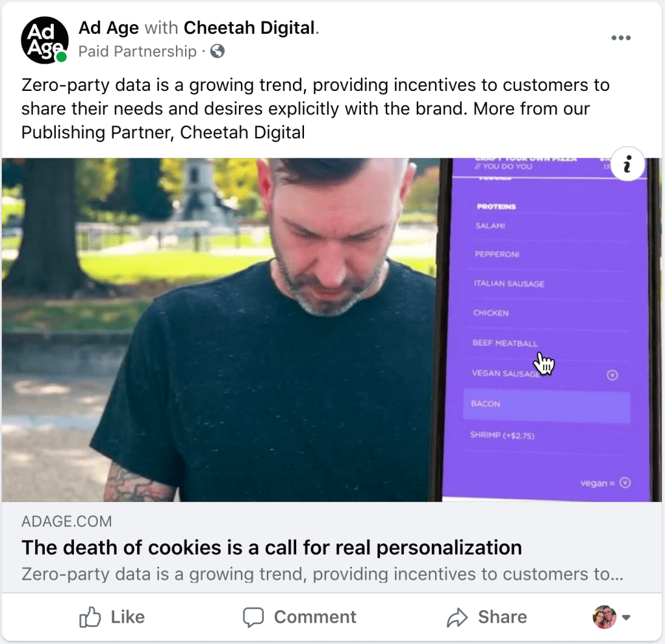The image size is (665, 644).
Task: Open the Ad Age profile picture
Action: 45,40
